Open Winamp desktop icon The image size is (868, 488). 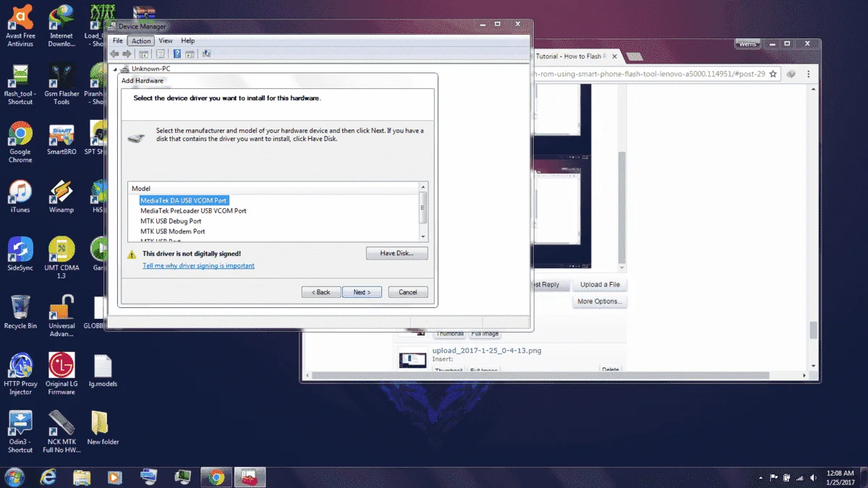coord(61,196)
